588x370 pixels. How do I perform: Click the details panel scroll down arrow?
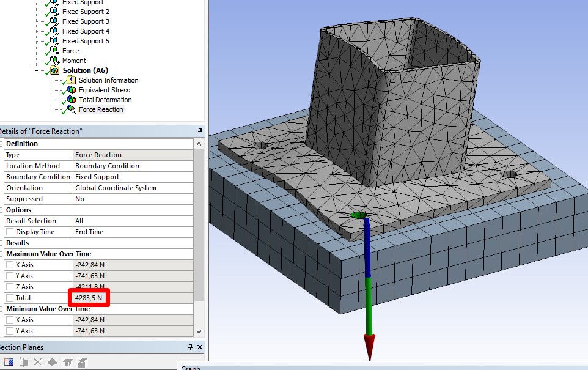click(199, 331)
